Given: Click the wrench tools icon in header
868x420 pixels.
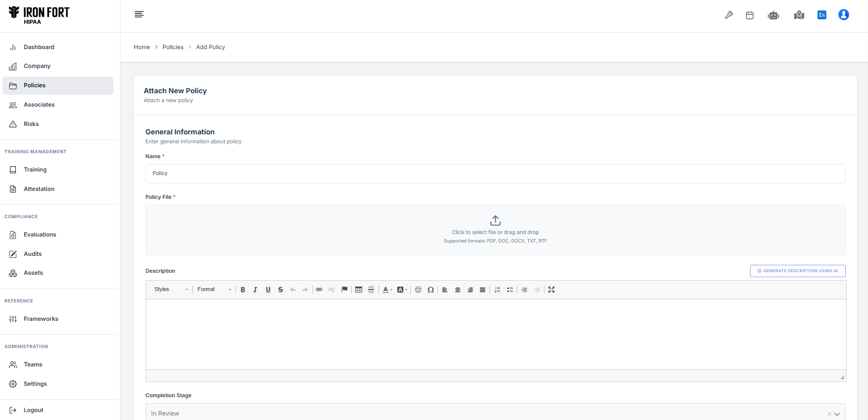Looking at the screenshot, I should pos(729,15).
